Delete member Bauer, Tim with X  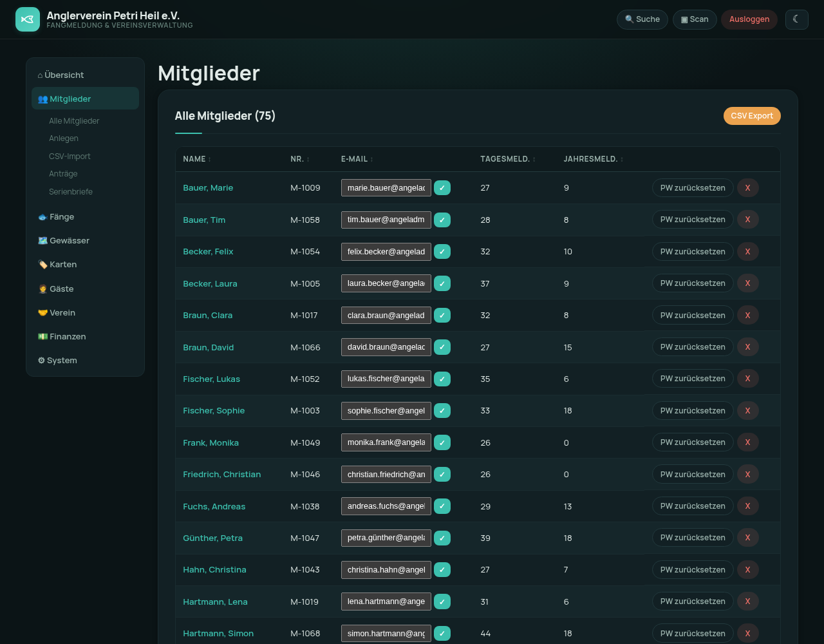[748, 220]
